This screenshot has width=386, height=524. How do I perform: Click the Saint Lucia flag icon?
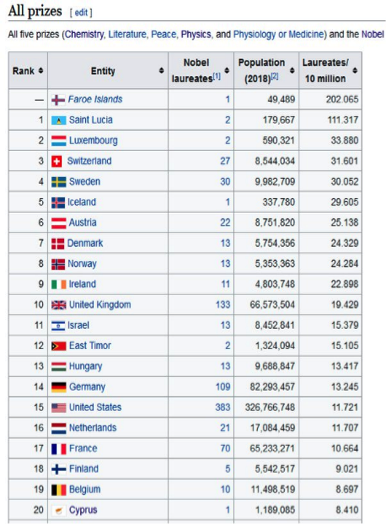(x=58, y=120)
